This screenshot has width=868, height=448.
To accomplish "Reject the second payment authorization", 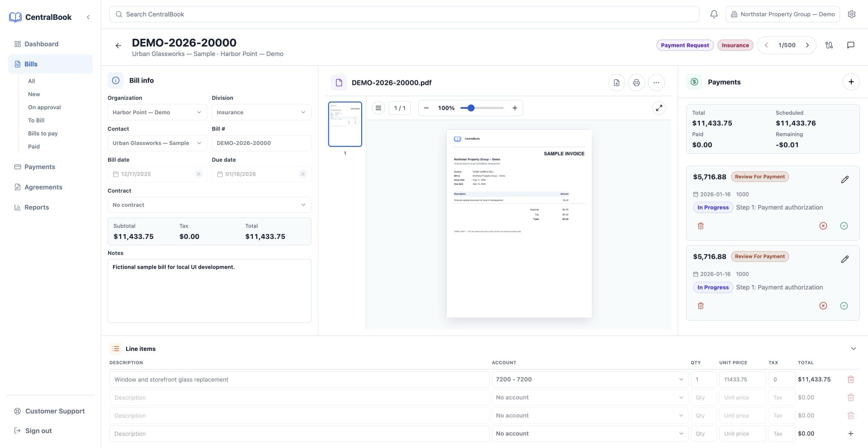I will click(823, 306).
